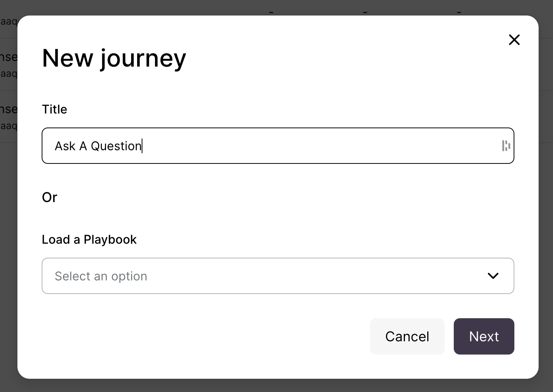Click the middle of the playbook select box

pyautogui.click(x=278, y=276)
